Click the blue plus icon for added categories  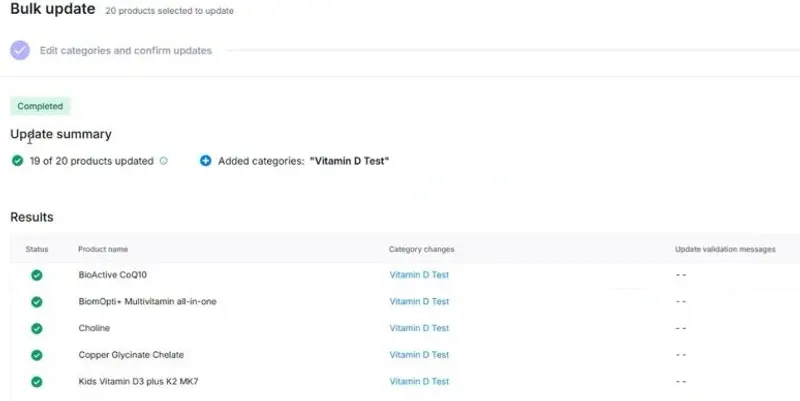click(x=206, y=161)
